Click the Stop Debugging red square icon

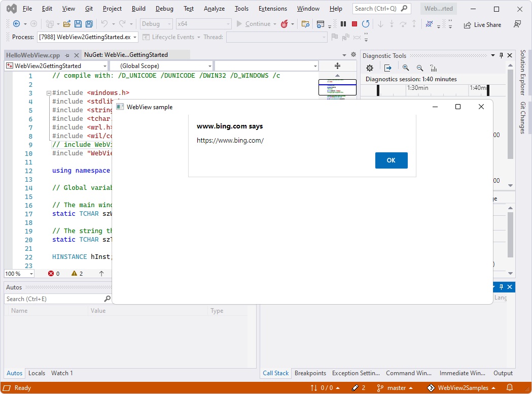(353, 24)
